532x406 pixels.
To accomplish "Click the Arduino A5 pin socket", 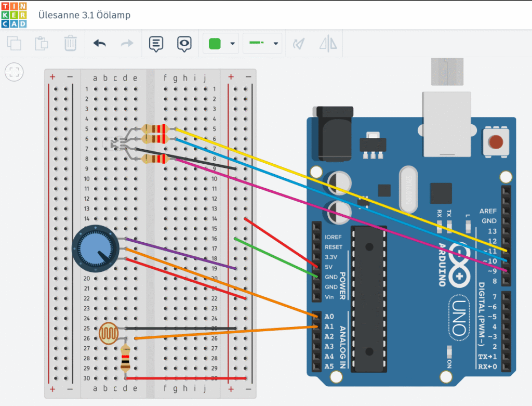I will point(316,366).
